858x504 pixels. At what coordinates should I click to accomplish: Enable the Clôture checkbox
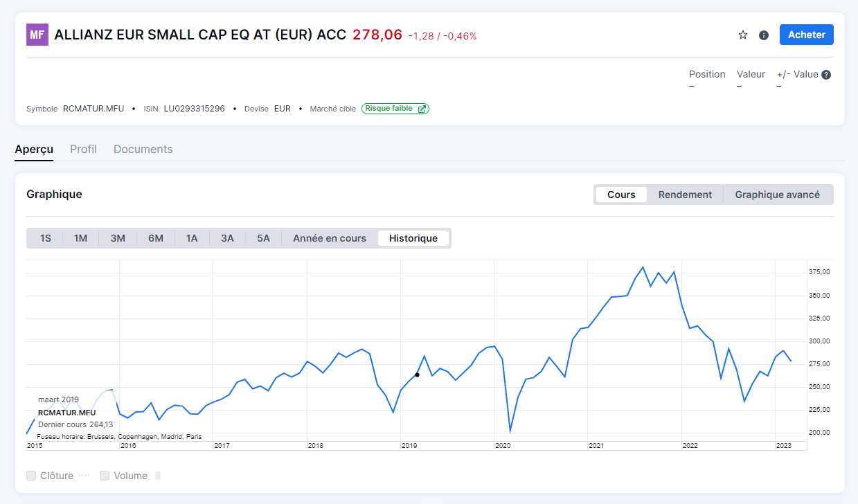(x=31, y=476)
